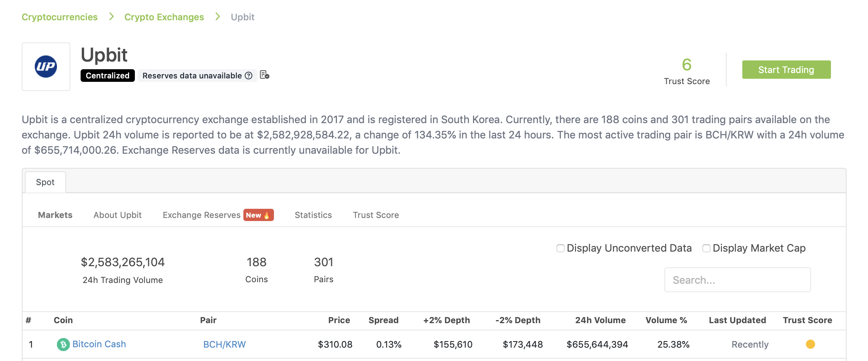The width and height of the screenshot is (868, 361).
Task: Click the reserves help question-mark icon
Action: 249,76
